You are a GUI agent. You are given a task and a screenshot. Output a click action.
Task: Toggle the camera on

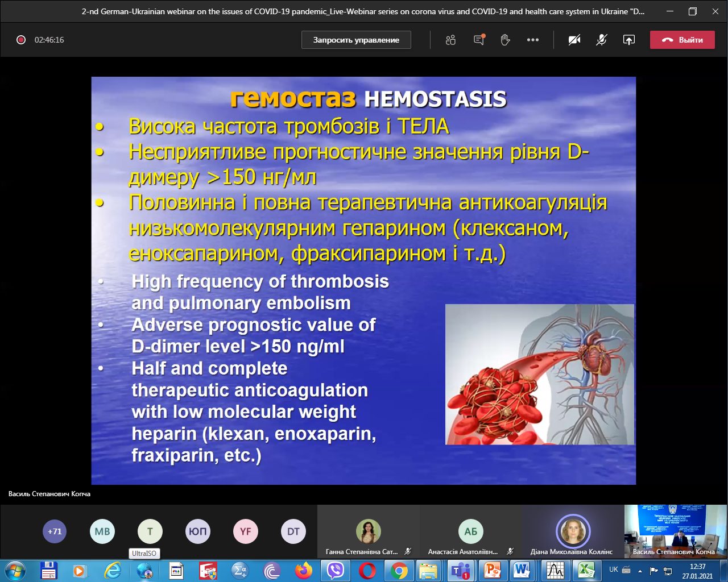pos(574,40)
